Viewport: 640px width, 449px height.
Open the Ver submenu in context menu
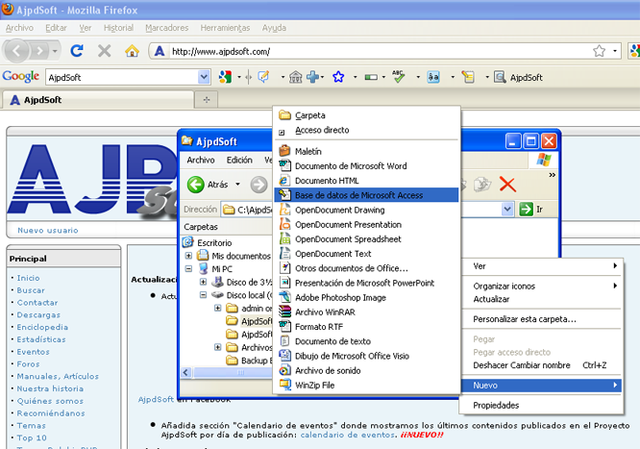(542, 266)
